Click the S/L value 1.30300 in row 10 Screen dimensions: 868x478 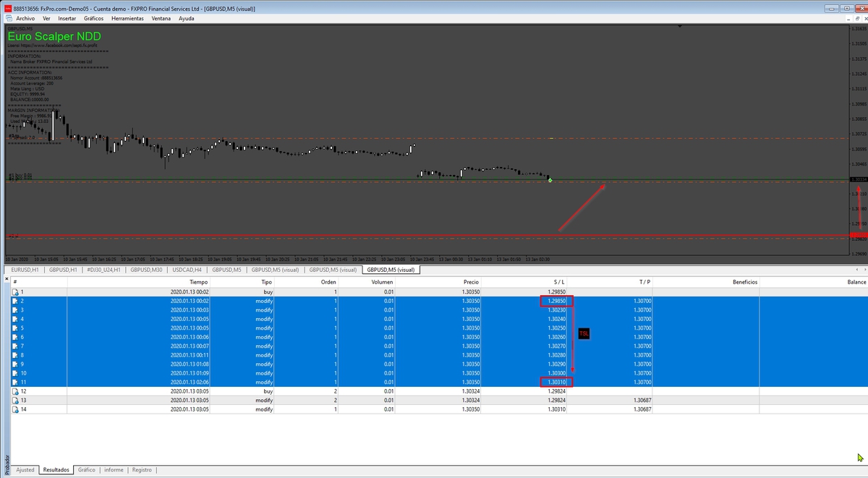[x=556, y=373]
